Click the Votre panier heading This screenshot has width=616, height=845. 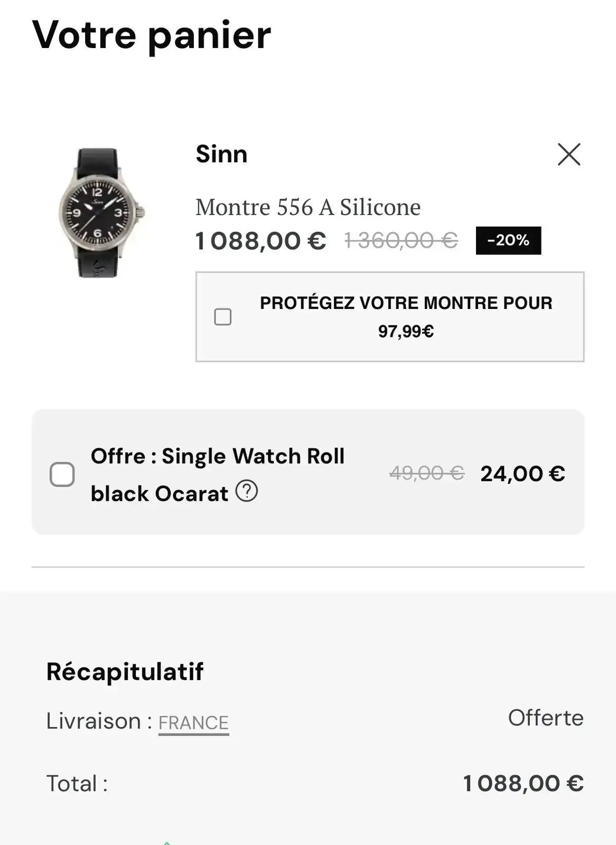click(x=152, y=35)
